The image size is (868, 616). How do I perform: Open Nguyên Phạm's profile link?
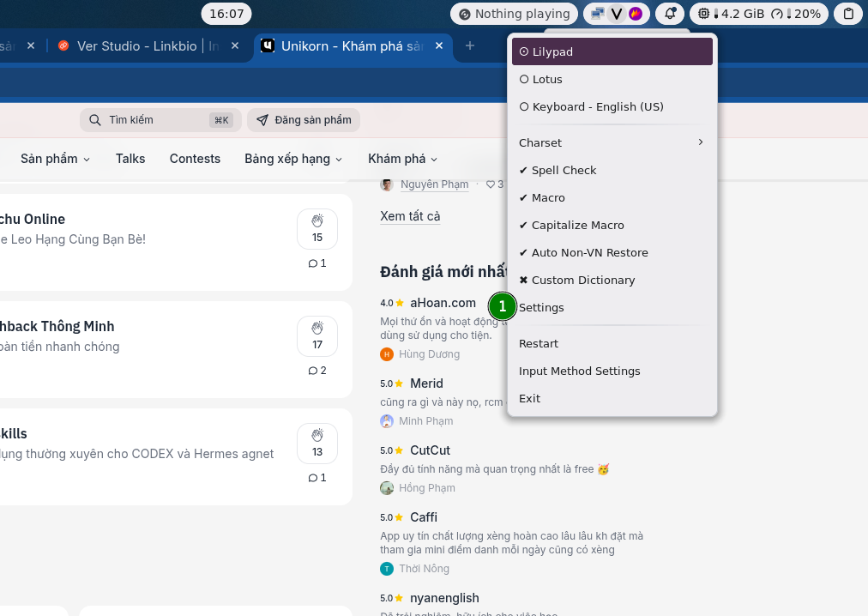tap(435, 184)
